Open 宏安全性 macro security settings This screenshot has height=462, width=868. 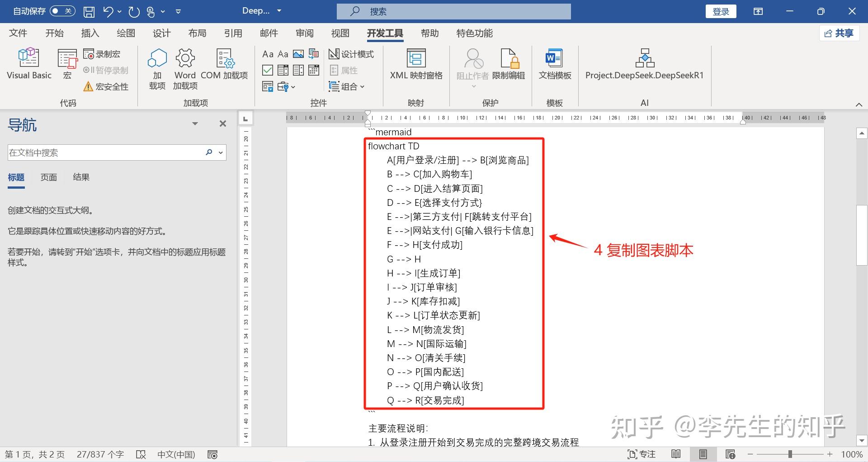point(106,86)
